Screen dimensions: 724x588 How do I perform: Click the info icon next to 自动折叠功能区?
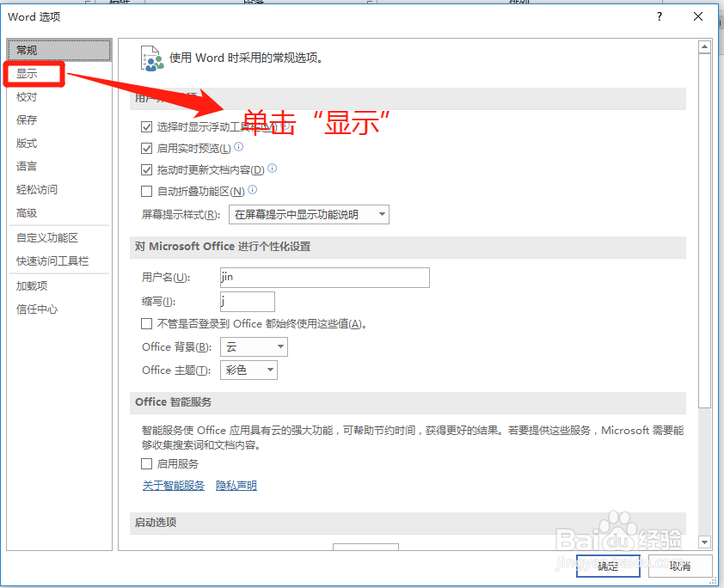253,189
